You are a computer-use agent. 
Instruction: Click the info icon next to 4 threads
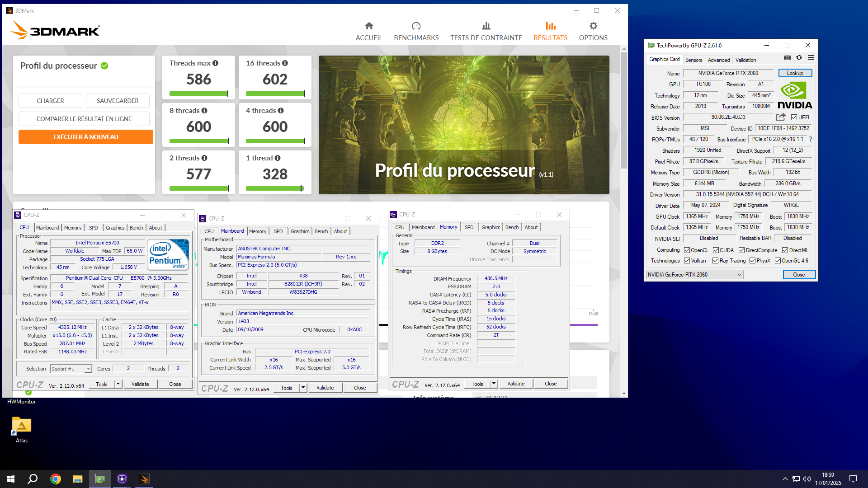pos(281,111)
